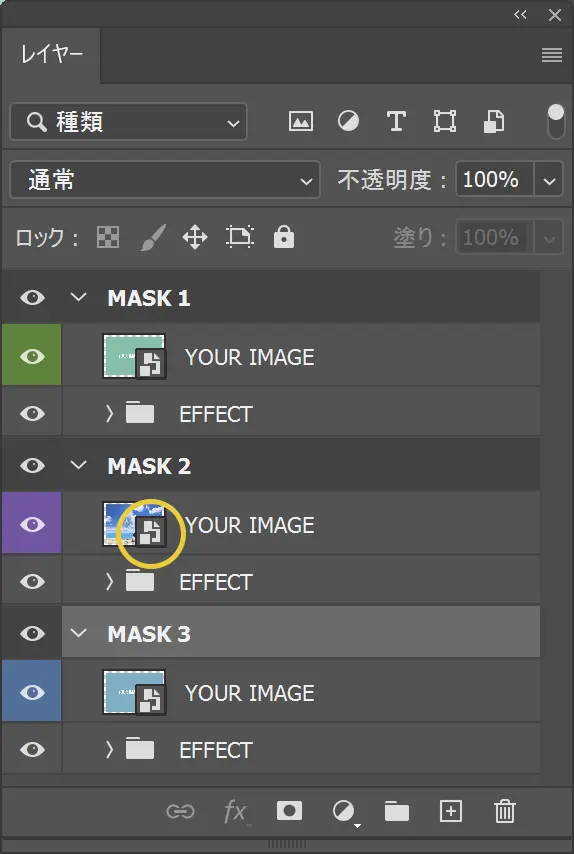The image size is (574, 854).
Task: Filter for adjustment layers icon
Action: (x=348, y=121)
